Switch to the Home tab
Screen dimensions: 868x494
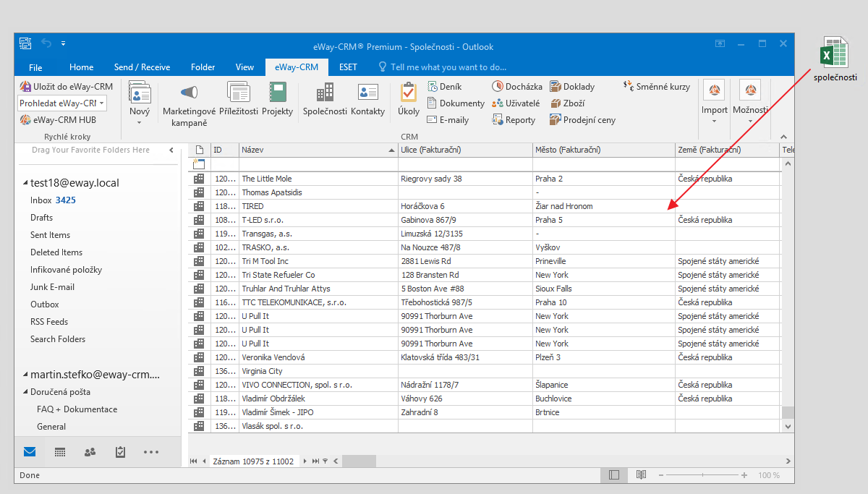tap(81, 67)
